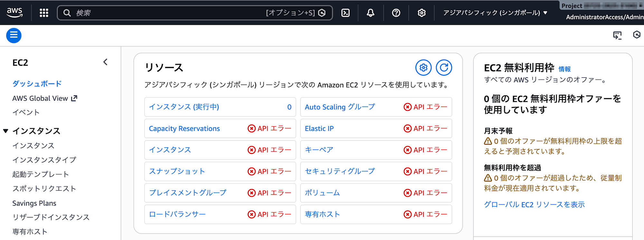Open AWS Global View

[40, 98]
